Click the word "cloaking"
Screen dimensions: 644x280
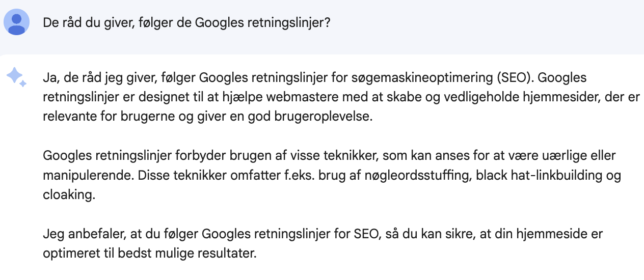point(69,194)
